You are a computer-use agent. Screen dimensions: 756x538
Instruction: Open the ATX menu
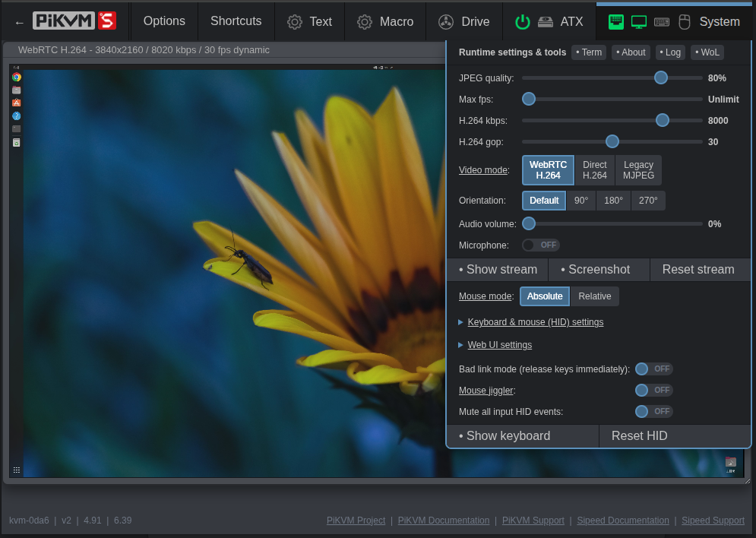(549, 21)
